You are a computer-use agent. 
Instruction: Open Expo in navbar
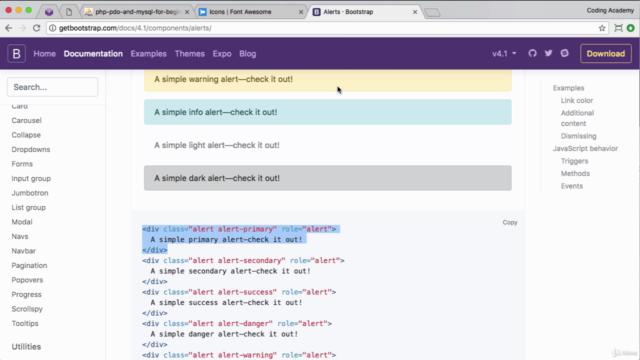click(x=222, y=53)
